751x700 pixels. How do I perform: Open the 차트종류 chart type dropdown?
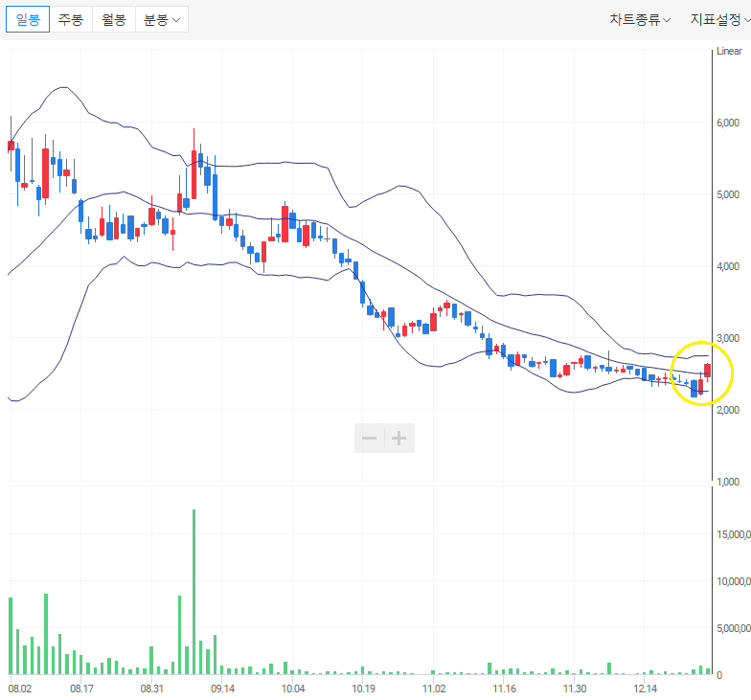(640, 19)
